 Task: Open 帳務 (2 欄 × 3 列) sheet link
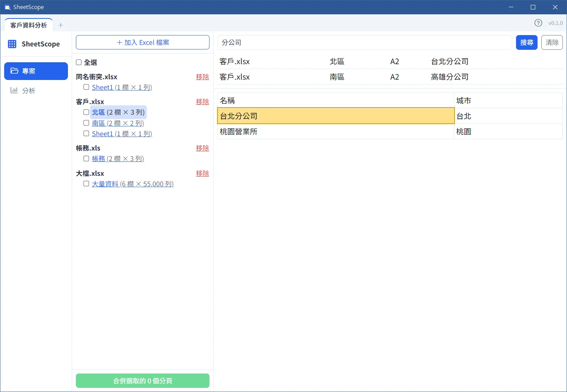[x=118, y=158]
